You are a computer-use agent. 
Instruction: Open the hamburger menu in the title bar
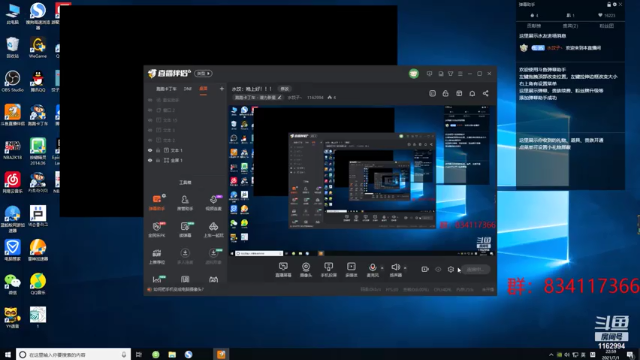[460, 74]
